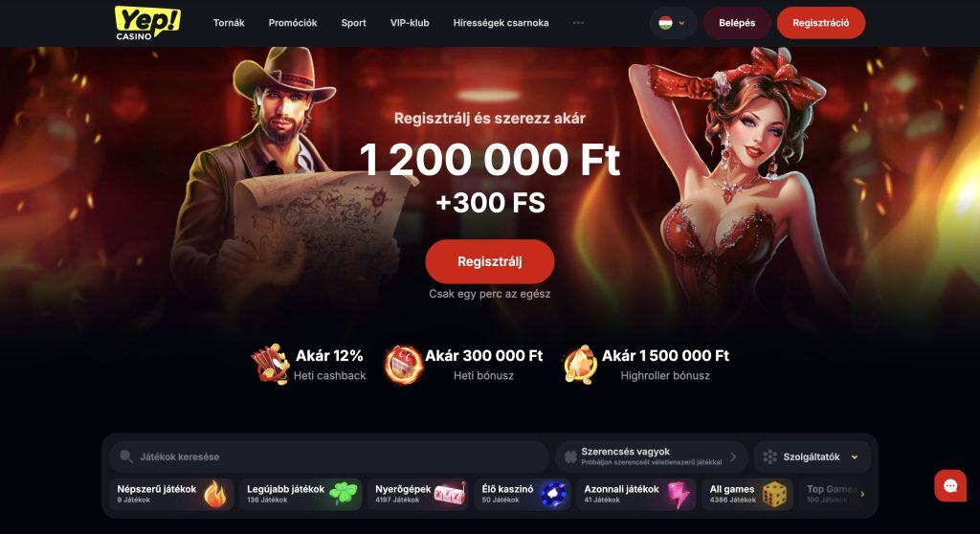Select the clover icon for Legújabb játékok
Image resolution: width=980 pixels, height=534 pixels.
click(344, 494)
